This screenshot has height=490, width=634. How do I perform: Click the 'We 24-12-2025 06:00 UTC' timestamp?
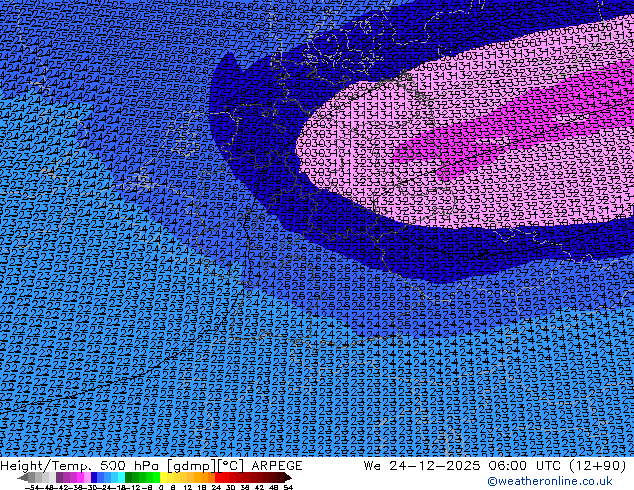click(x=463, y=466)
